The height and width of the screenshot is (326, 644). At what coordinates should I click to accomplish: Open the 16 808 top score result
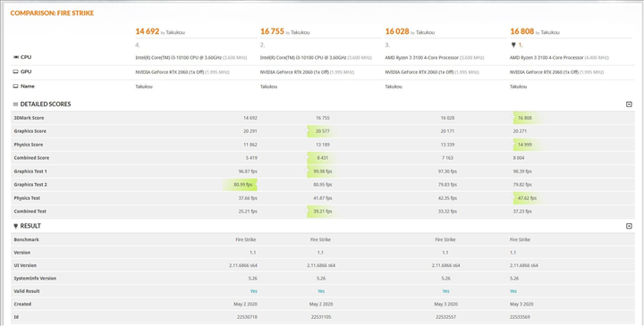click(x=521, y=31)
